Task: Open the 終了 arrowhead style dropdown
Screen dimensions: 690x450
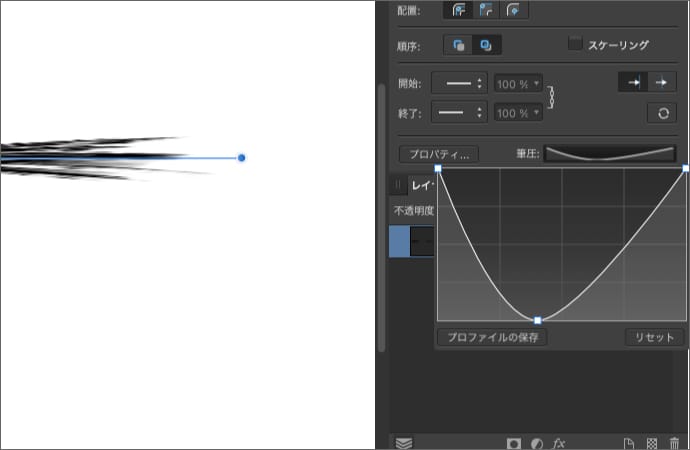Action: pos(466,113)
